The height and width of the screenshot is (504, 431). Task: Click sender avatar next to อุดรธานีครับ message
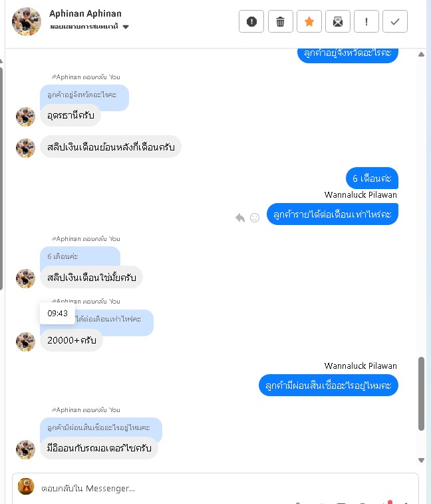pyautogui.click(x=25, y=117)
